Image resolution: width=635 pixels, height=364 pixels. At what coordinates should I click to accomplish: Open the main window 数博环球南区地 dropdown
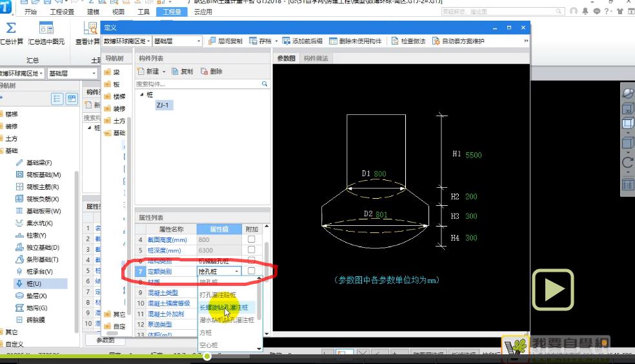pyautogui.click(x=21, y=74)
